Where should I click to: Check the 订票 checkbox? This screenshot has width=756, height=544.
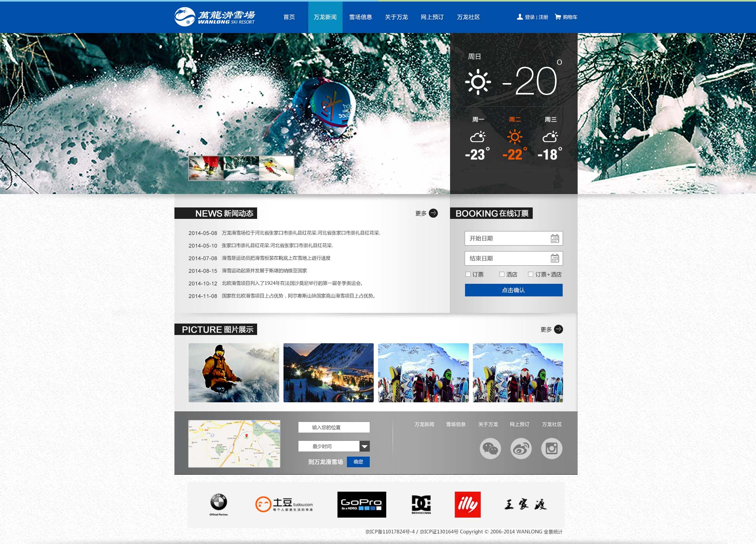point(468,274)
